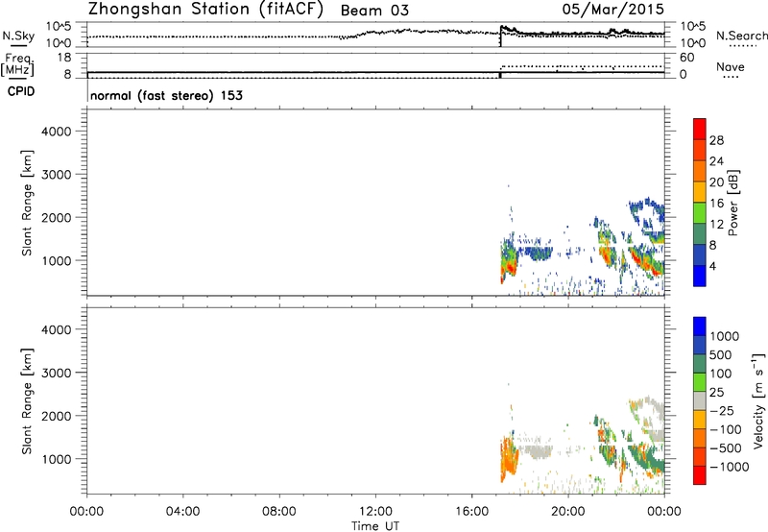
Task: Click the red high-power echo near 17:30
Action: tap(510, 267)
